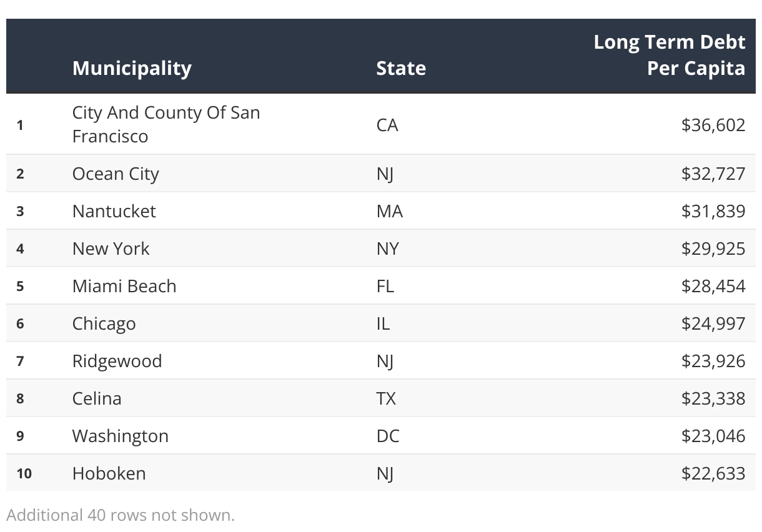The image size is (762, 532).
Task: Click the State column header
Action: tap(401, 68)
